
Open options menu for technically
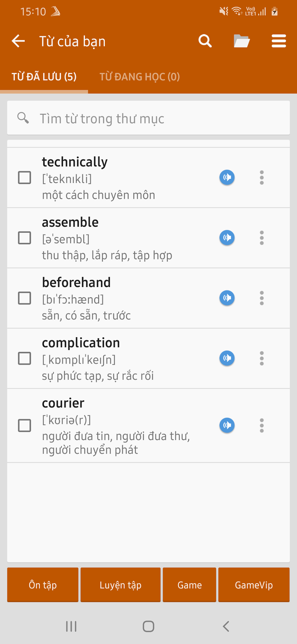(x=261, y=177)
